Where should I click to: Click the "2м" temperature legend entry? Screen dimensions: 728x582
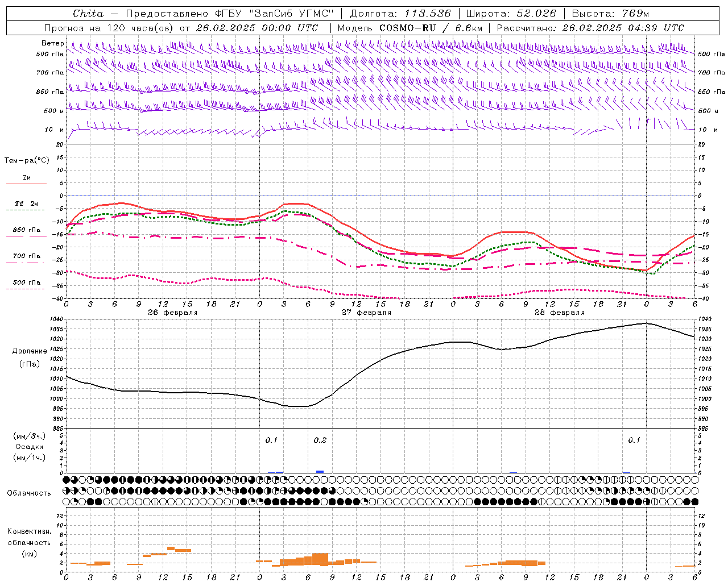tap(27, 178)
